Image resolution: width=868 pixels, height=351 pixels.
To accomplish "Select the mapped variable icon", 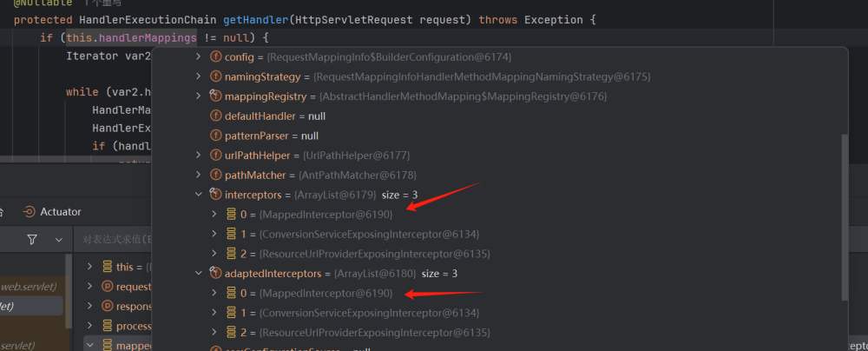I will point(107,346).
